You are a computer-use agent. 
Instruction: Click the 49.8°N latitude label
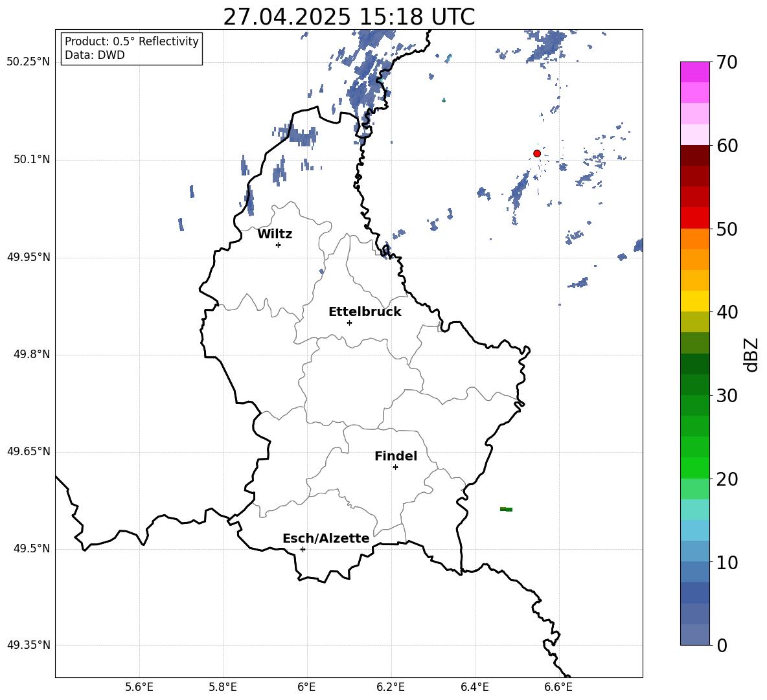pos(32,354)
